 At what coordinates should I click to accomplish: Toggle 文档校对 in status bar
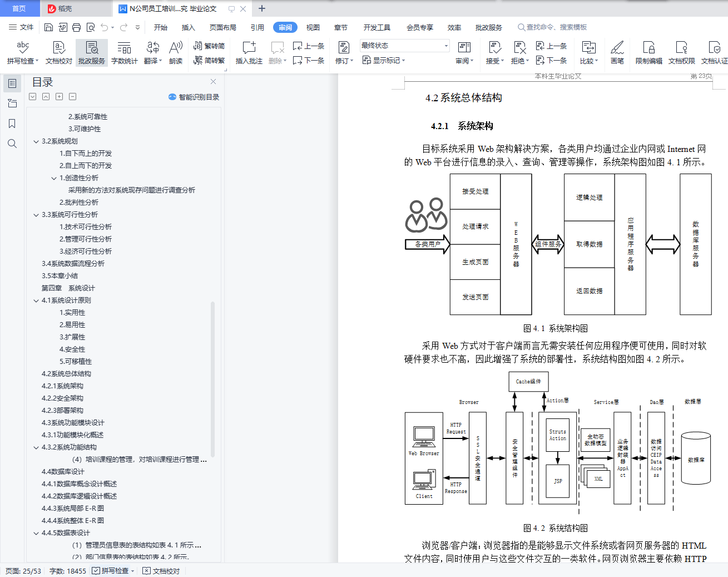point(161,571)
